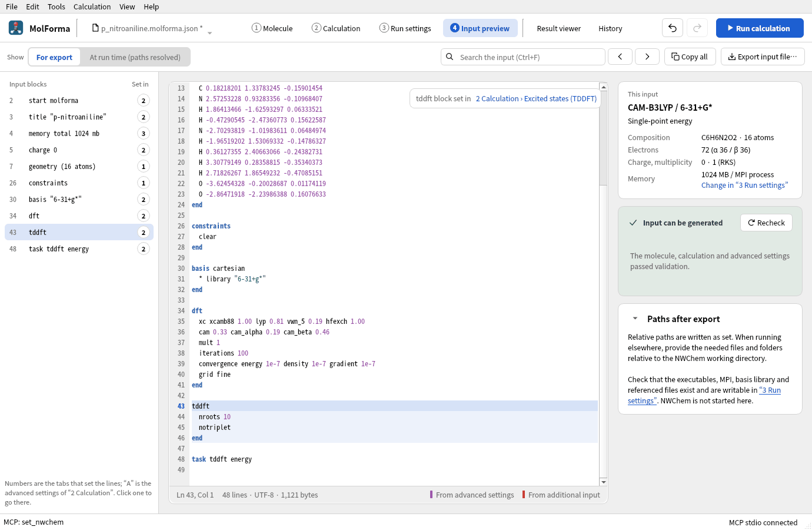Click Export input file button
Image resolution: width=812 pixels, height=530 pixels.
point(763,57)
